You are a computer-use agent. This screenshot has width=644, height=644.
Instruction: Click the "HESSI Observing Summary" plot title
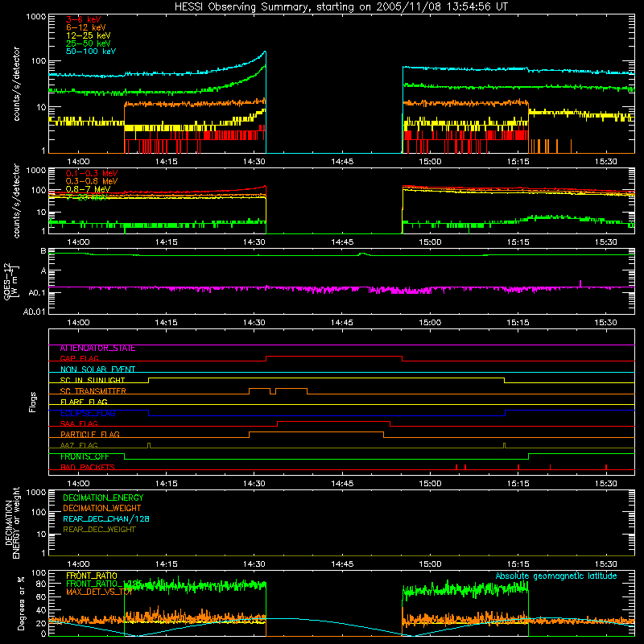click(x=341, y=6)
